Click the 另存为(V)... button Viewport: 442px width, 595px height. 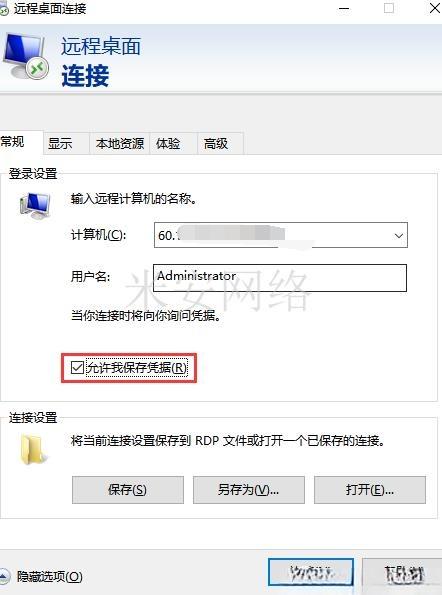coord(249,490)
